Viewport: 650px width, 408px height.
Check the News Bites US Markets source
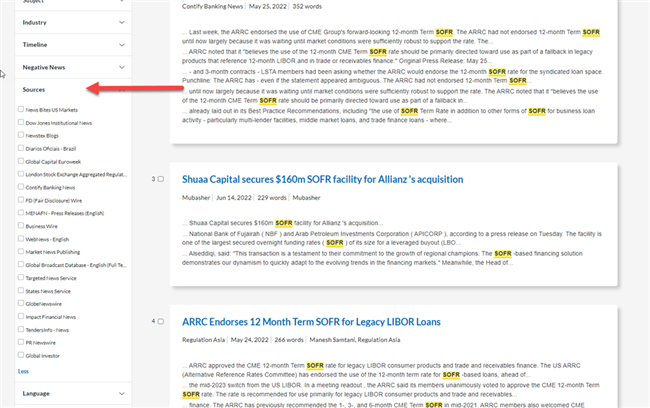21,109
